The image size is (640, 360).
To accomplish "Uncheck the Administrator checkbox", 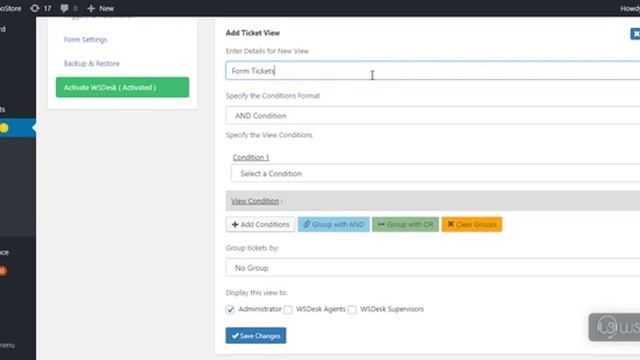I will [x=230, y=309].
